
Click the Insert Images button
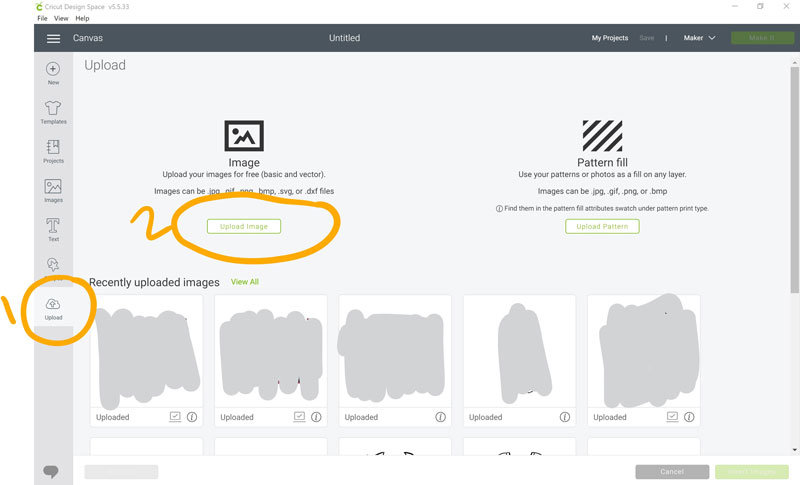click(752, 472)
